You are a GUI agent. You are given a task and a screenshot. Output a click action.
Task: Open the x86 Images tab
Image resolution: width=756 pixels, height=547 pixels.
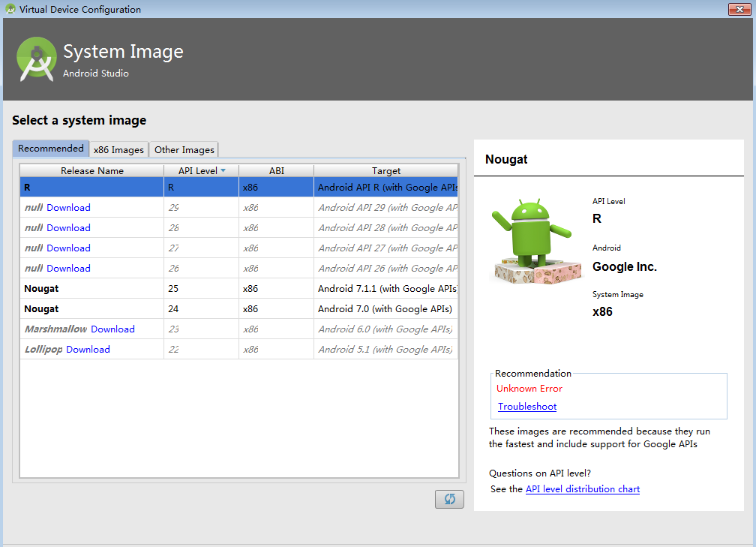118,149
